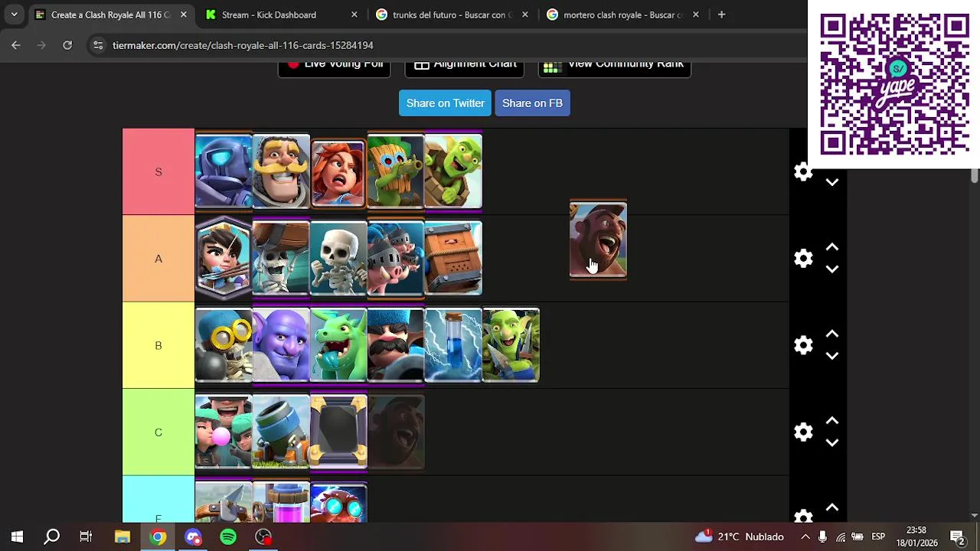The width and height of the screenshot is (980, 551).
Task: Close the Kick Dashboard tab
Action: click(354, 15)
